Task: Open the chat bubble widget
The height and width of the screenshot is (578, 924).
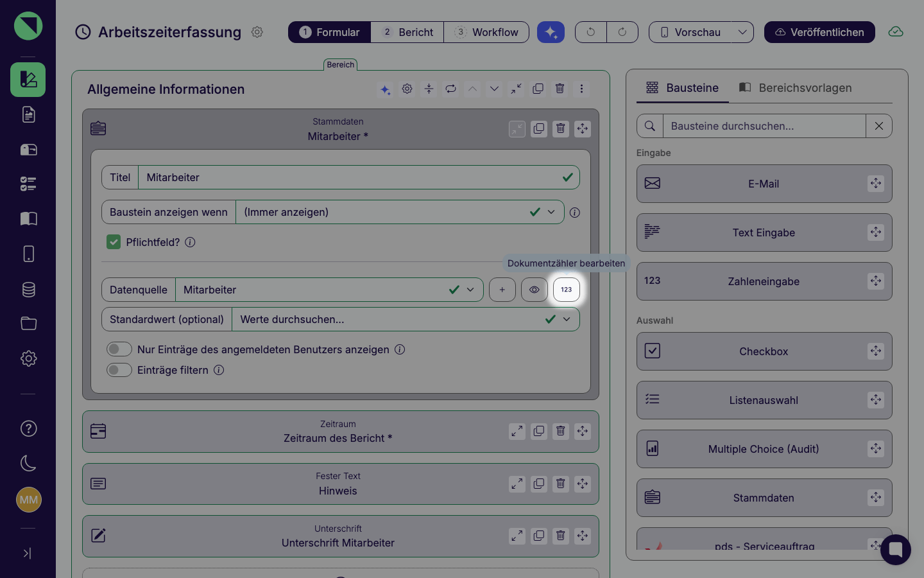Action: point(896,550)
